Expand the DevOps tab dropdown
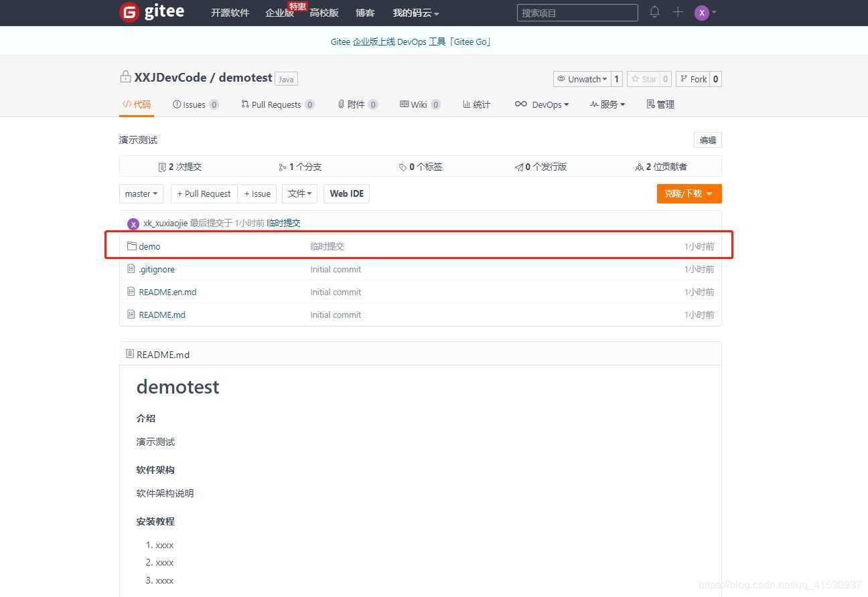Viewport: 868px width, 597px height. coord(541,104)
